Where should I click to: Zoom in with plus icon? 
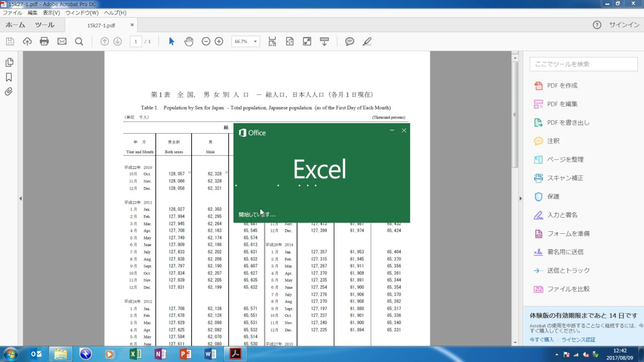coord(219,41)
